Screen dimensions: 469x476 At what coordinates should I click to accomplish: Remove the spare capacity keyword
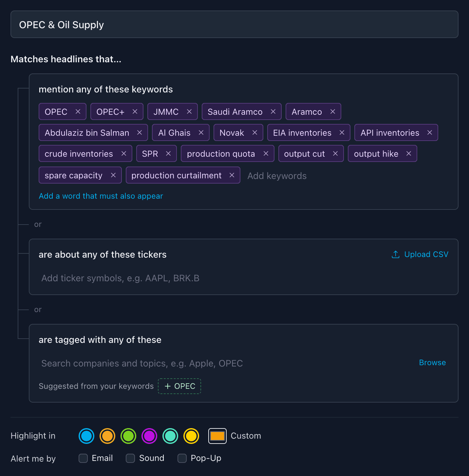[113, 175]
